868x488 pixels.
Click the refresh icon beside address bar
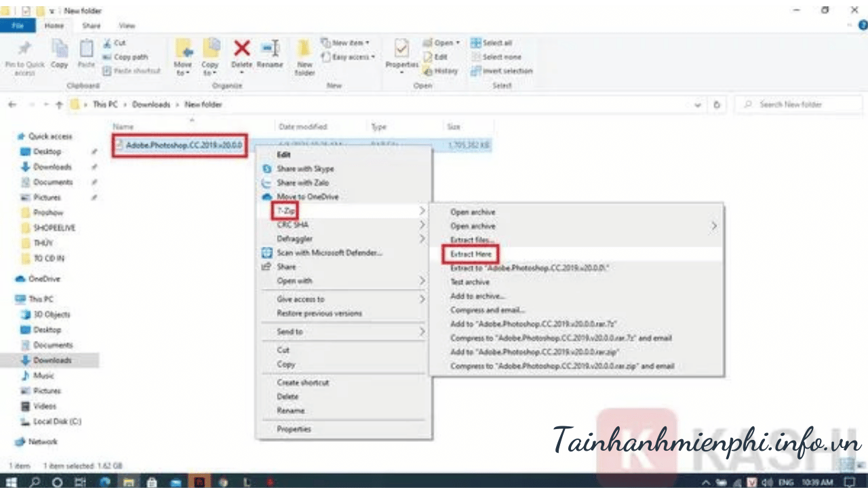pyautogui.click(x=717, y=105)
